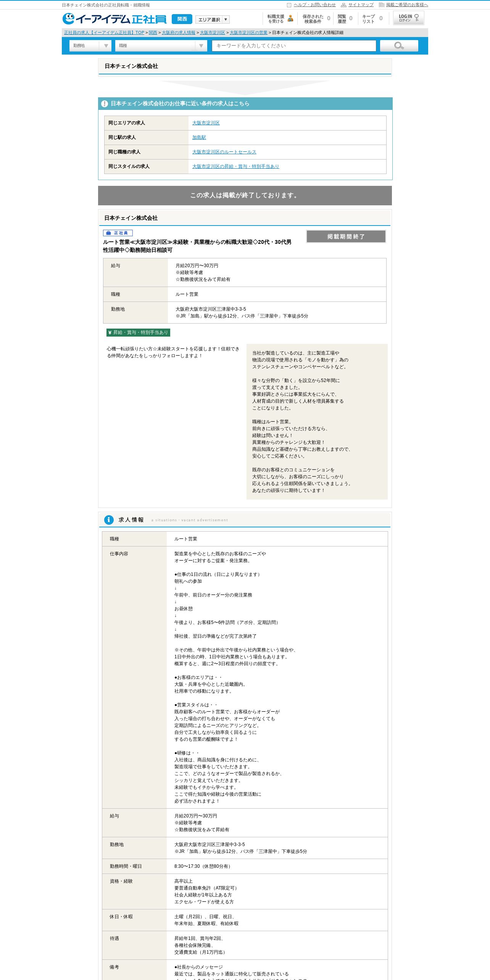Click the 同じ駅の求人 row label

(122, 137)
